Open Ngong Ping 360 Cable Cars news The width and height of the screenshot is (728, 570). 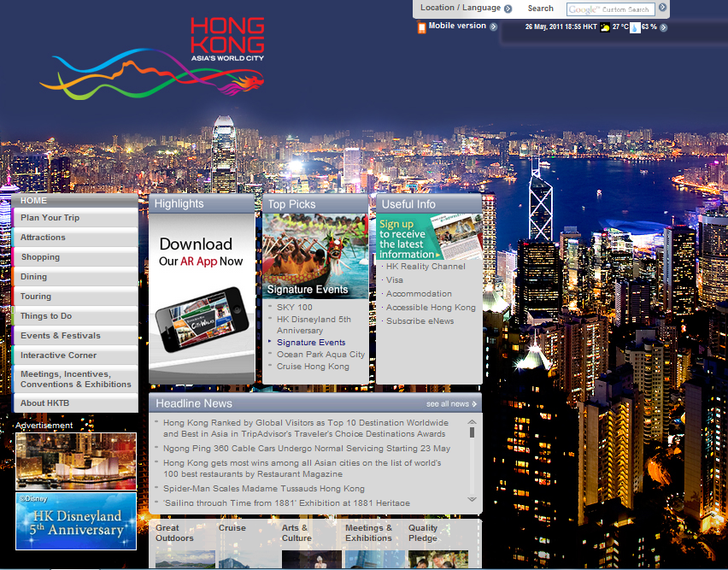(x=307, y=449)
